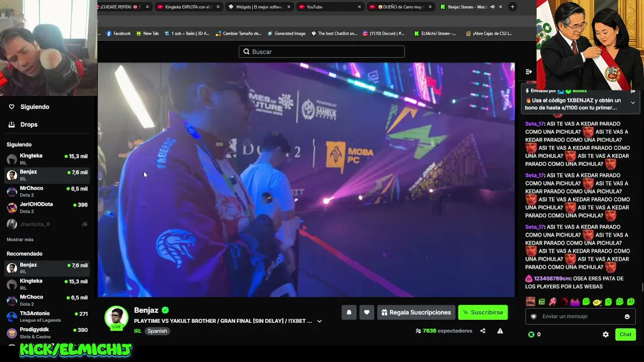Open the Cambiar Tamaño de bookmark
The width and height of the screenshot is (644, 362).
tap(238, 34)
